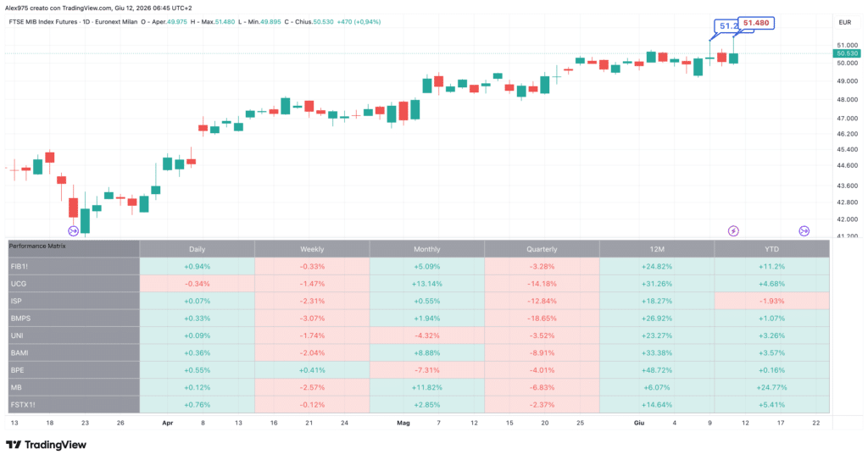
Task: Select the red 51.480 price callout
Action: click(x=755, y=23)
